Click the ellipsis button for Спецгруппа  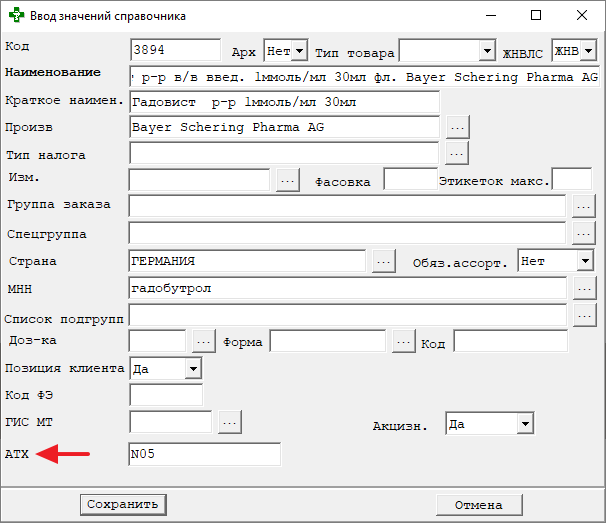pyautogui.click(x=584, y=233)
